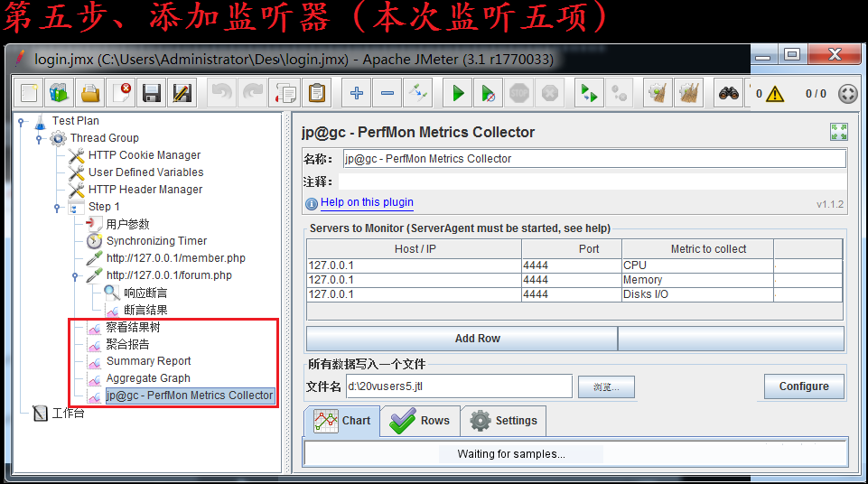Open the Templates toolbar icon
868x484 pixels.
[60, 93]
